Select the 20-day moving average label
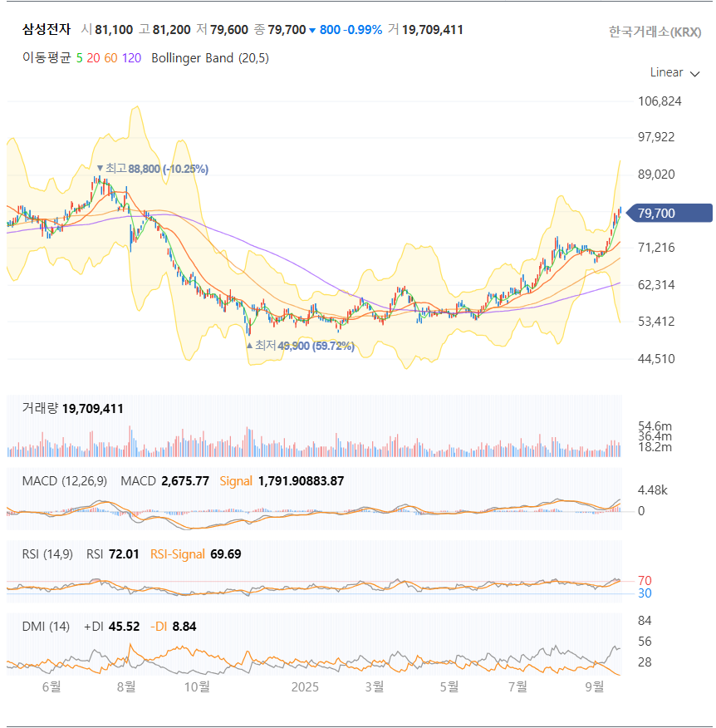This screenshot has width=716, height=728. click(93, 58)
